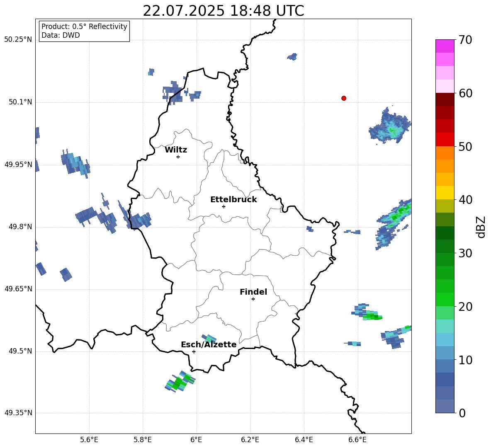Click the 6.6°E longitude label

[357, 440]
